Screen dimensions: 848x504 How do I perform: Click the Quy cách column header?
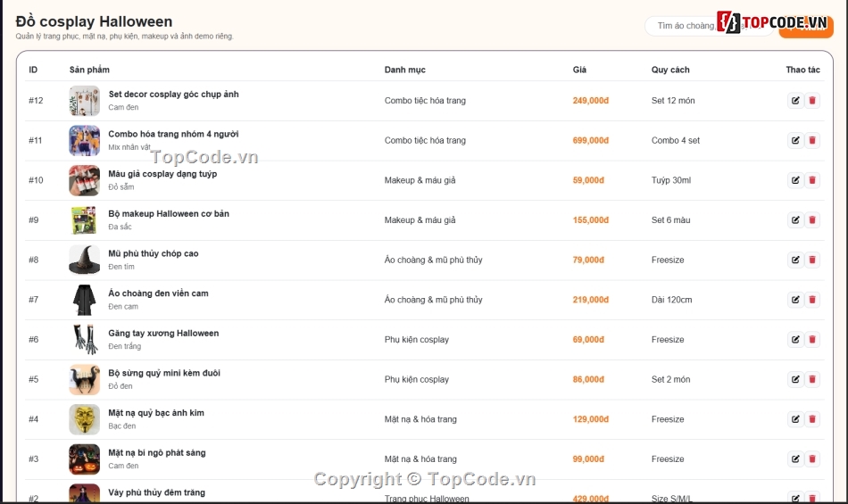(x=670, y=70)
